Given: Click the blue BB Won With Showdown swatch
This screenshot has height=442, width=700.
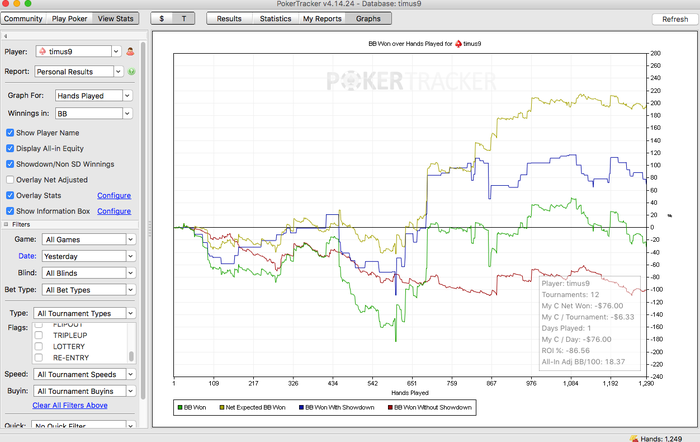Looking at the screenshot, I should point(301,408).
